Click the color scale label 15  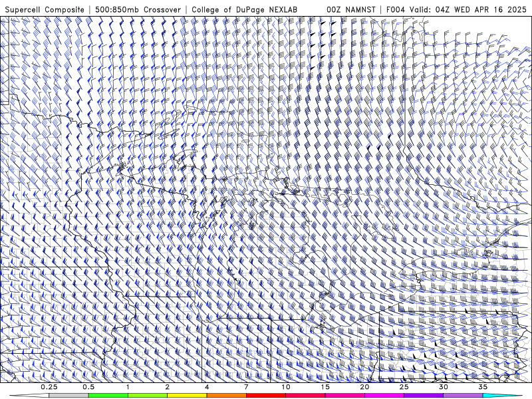[325, 387]
